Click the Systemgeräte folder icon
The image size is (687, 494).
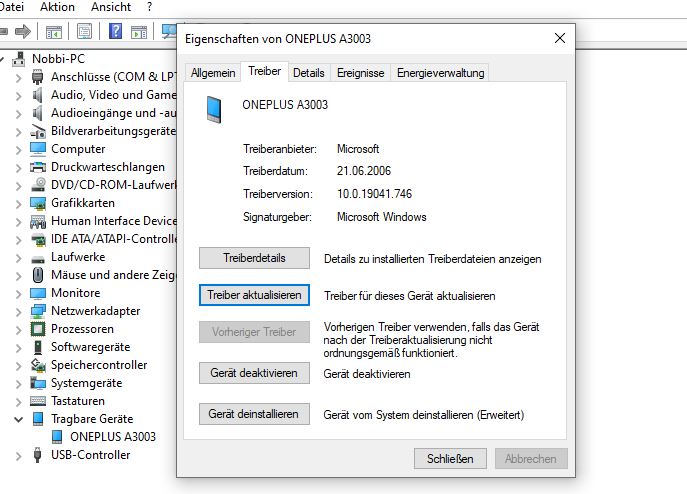pos(38,383)
